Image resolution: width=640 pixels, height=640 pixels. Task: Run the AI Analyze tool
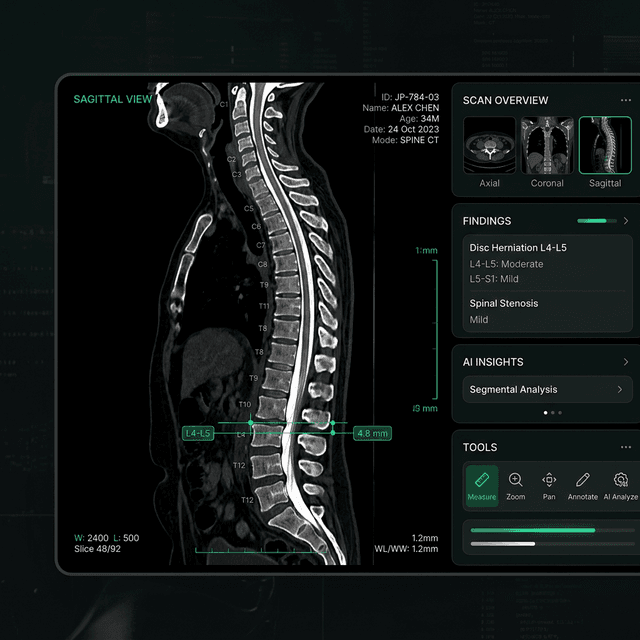click(620, 486)
